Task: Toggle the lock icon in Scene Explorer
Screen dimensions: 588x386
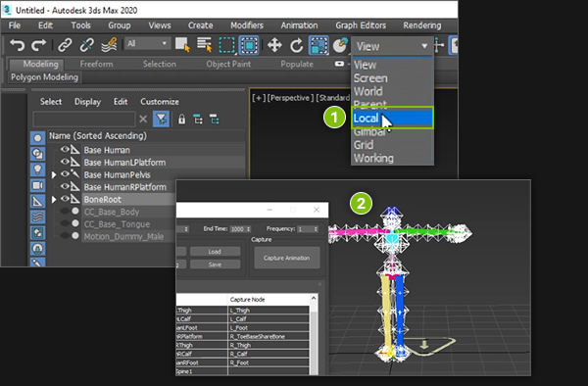Action: click(181, 120)
